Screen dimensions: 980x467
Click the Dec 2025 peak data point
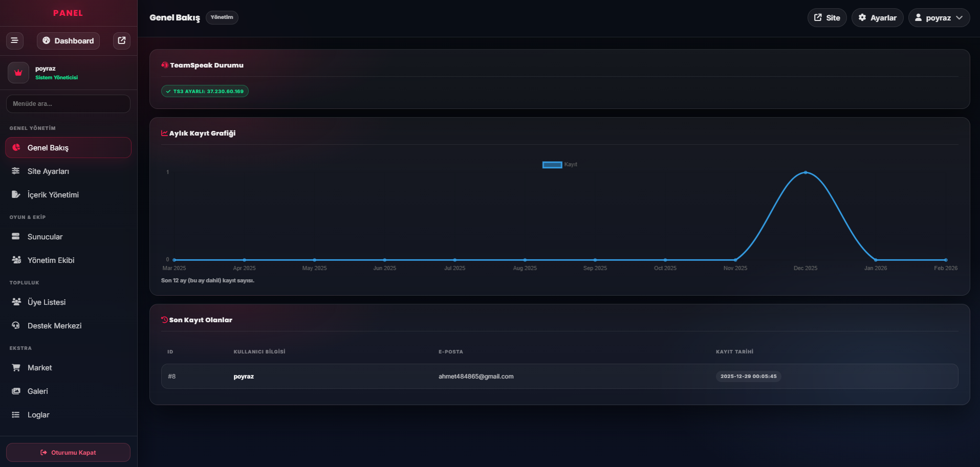coord(805,172)
